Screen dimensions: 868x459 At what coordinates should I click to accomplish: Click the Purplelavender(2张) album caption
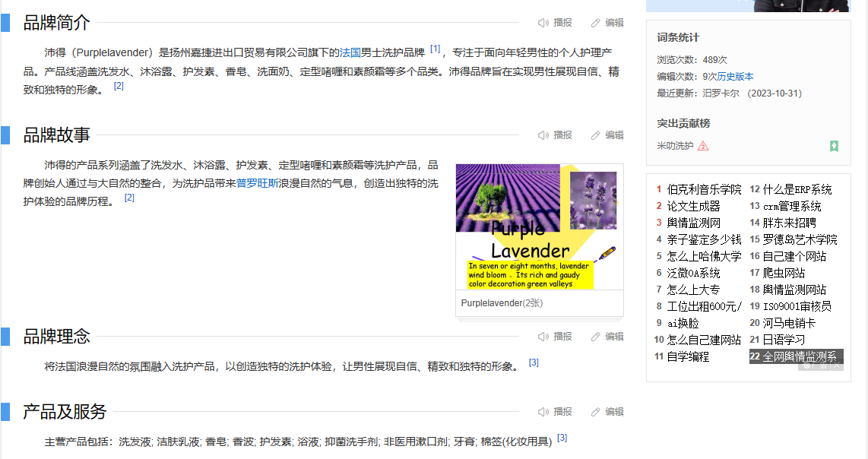click(x=502, y=303)
